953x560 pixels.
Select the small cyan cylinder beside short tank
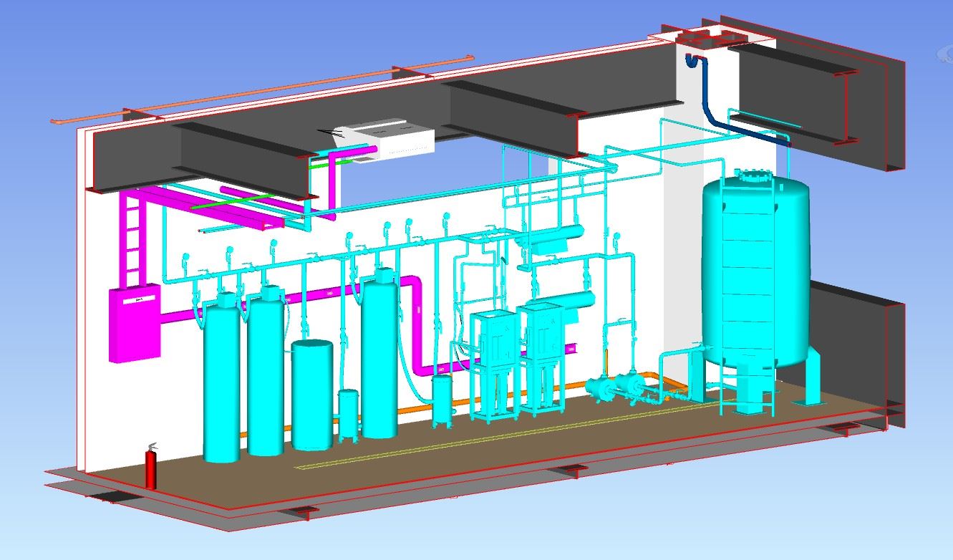(x=349, y=413)
